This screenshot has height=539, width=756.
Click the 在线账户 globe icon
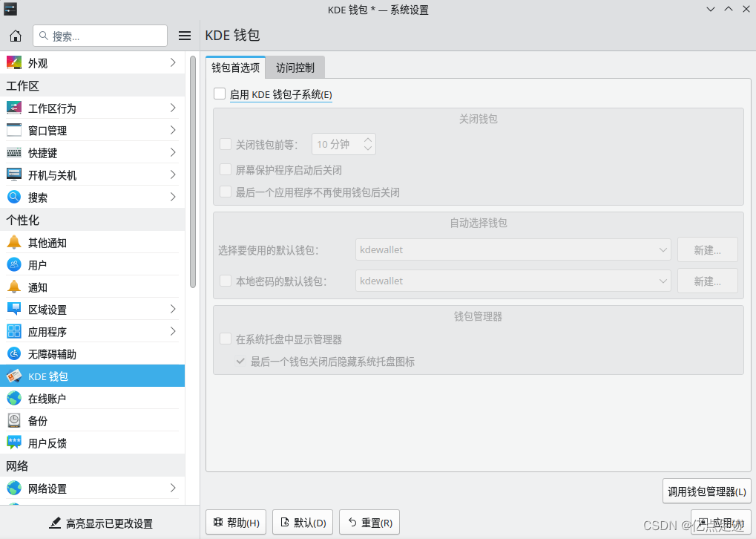tap(14, 398)
